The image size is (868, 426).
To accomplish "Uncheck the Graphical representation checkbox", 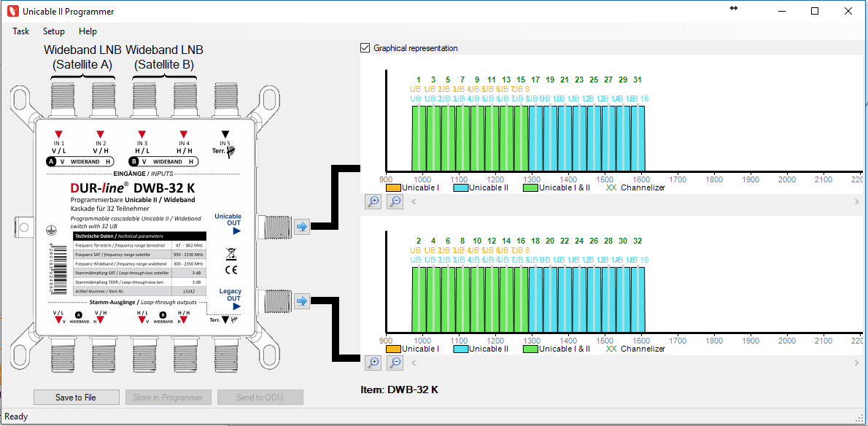I will click(365, 48).
